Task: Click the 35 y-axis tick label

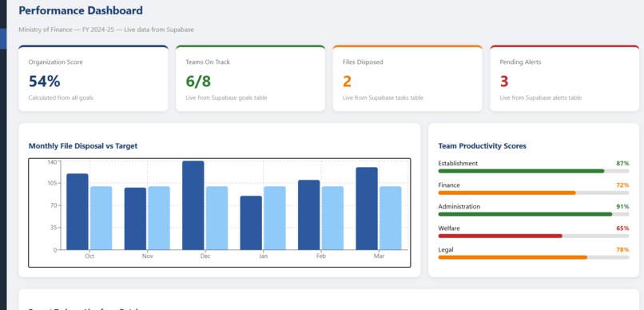Action: (x=54, y=228)
